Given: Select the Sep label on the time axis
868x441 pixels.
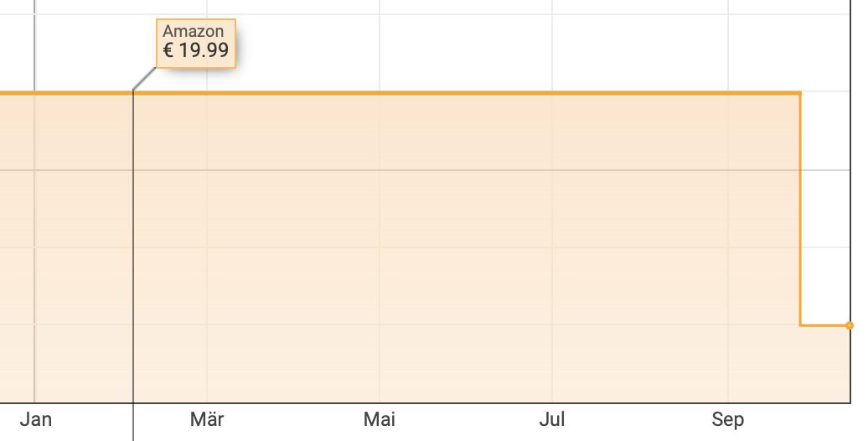Looking at the screenshot, I should (728, 420).
